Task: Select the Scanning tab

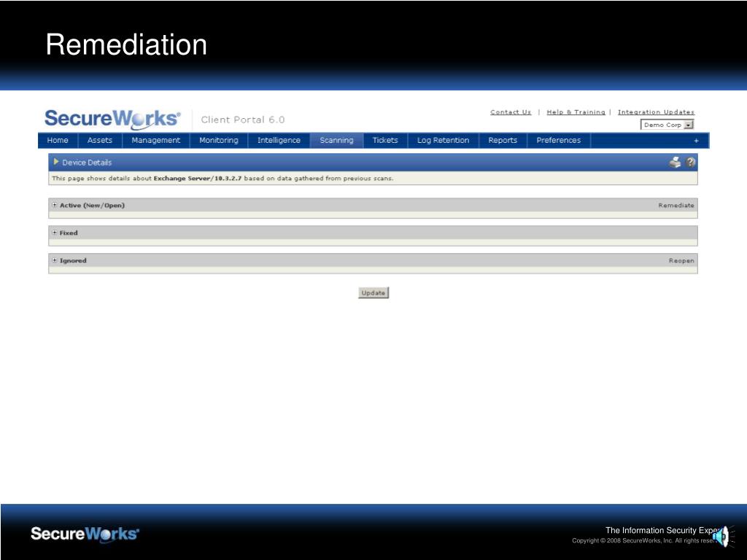Action: point(337,141)
